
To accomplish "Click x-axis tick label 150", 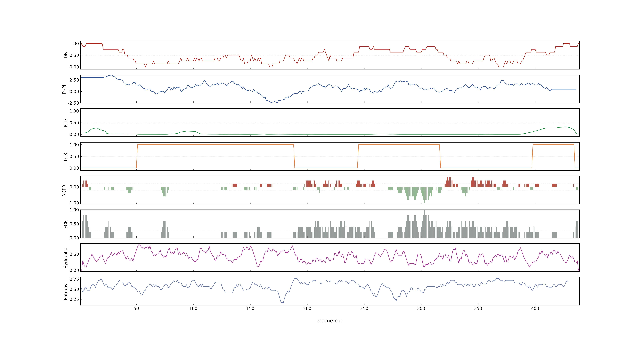I will 250,309.
